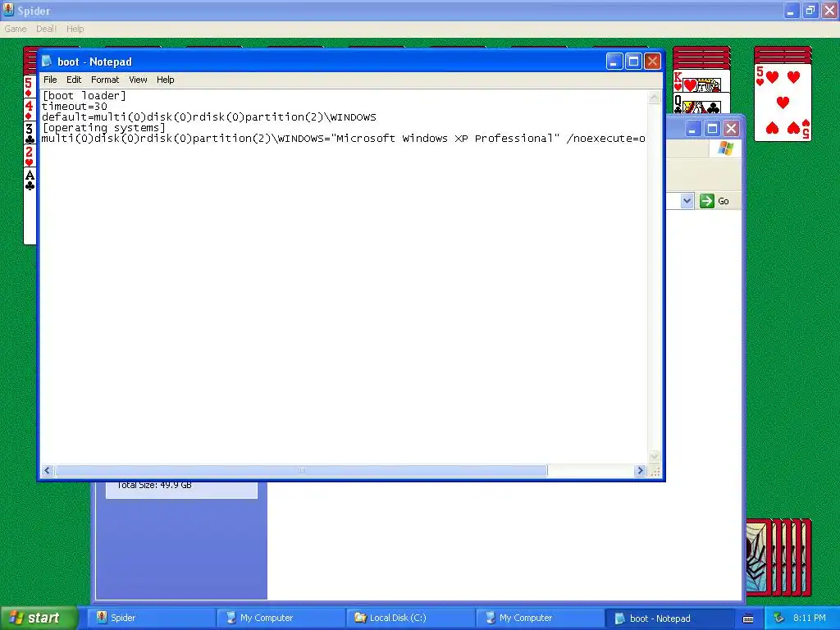Click the boot - Notepad taskbar button
The image size is (840, 630).
669,618
